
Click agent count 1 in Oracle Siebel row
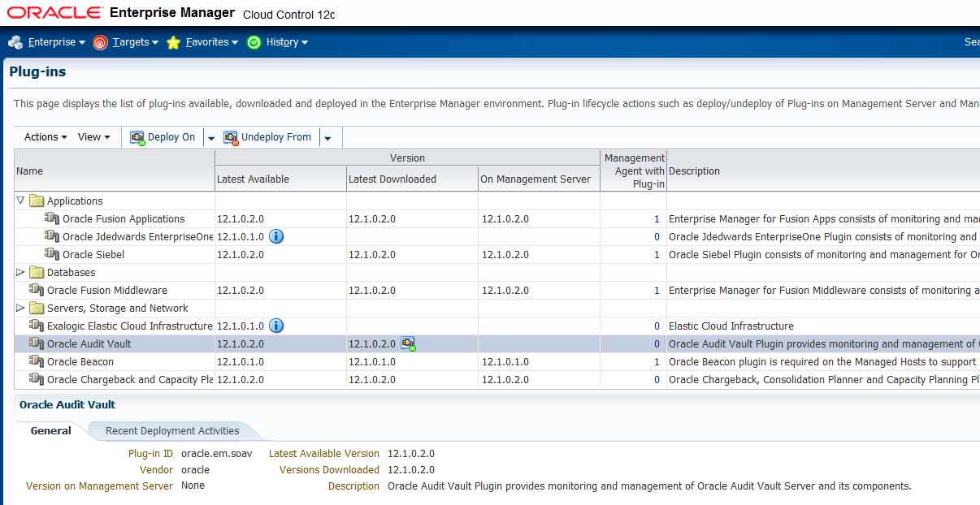(657, 255)
